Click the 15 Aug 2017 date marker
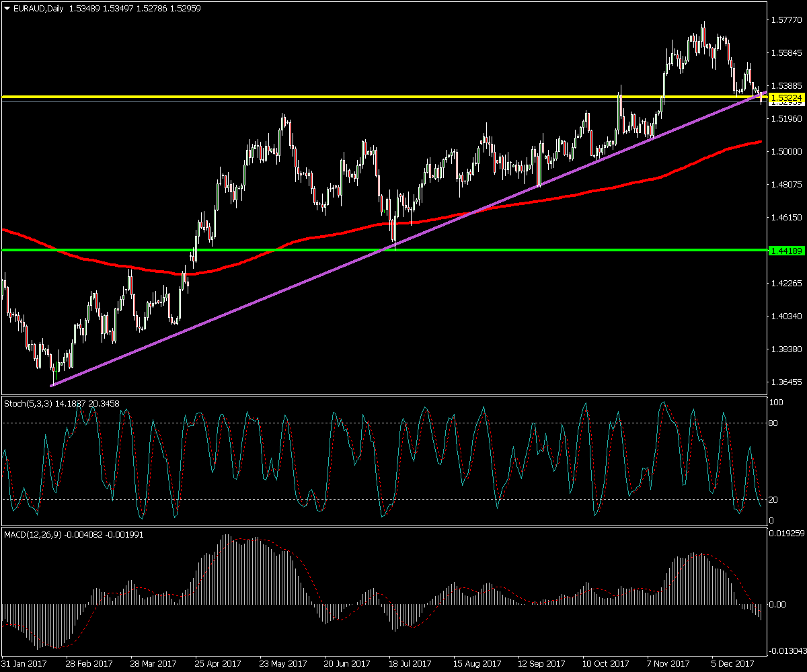807x672 pixels. [476, 663]
